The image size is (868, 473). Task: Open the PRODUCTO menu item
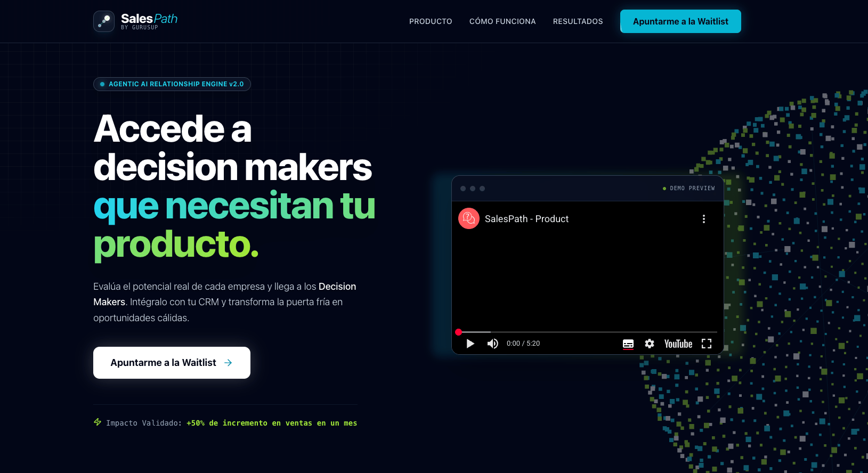coord(431,21)
